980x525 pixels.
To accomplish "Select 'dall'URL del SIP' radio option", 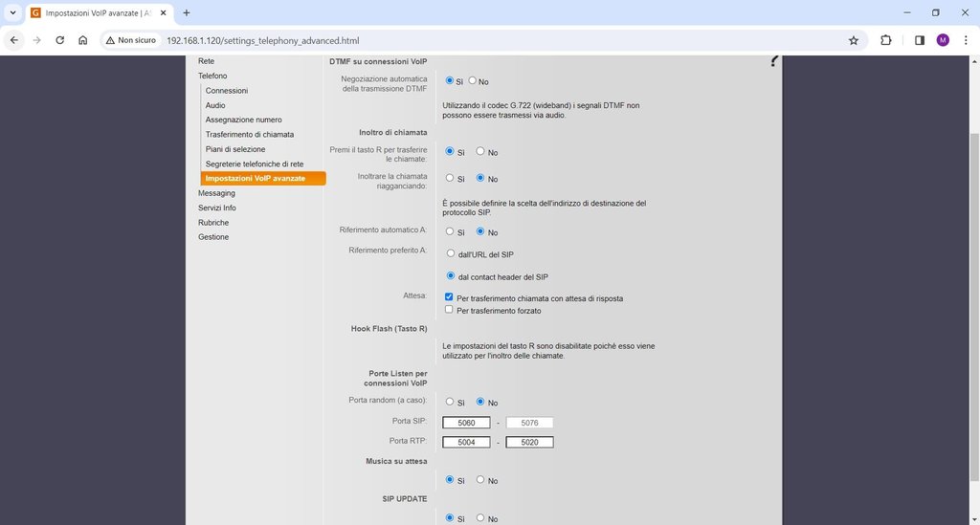I will 450,253.
